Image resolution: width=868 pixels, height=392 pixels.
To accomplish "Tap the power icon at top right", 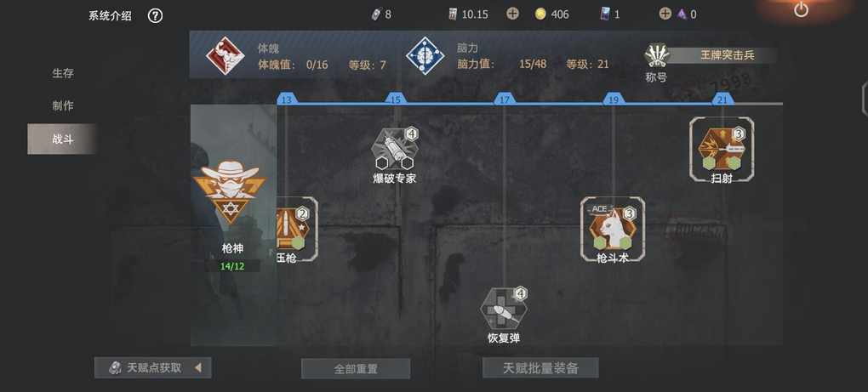I will [801, 9].
